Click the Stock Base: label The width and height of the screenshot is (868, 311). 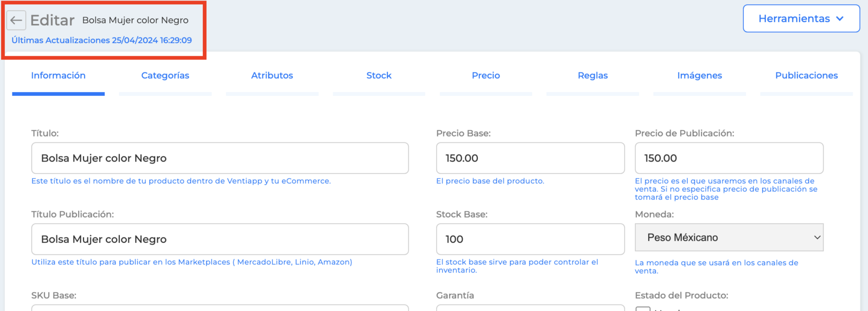(x=462, y=215)
